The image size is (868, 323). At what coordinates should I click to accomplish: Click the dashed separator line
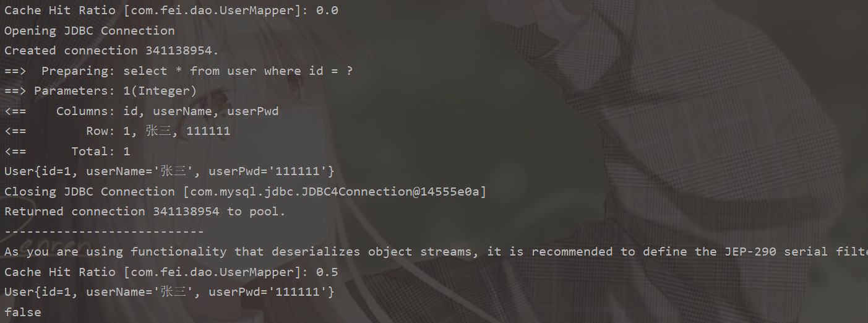click(x=104, y=232)
